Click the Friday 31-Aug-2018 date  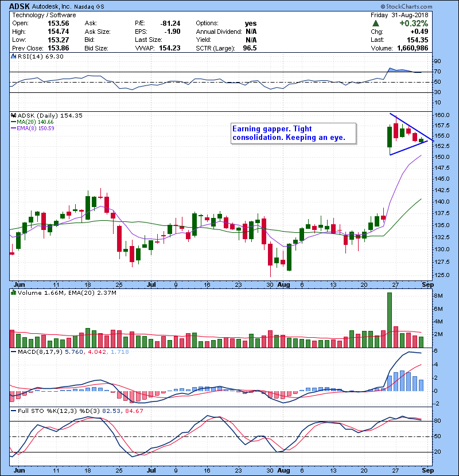[399, 15]
